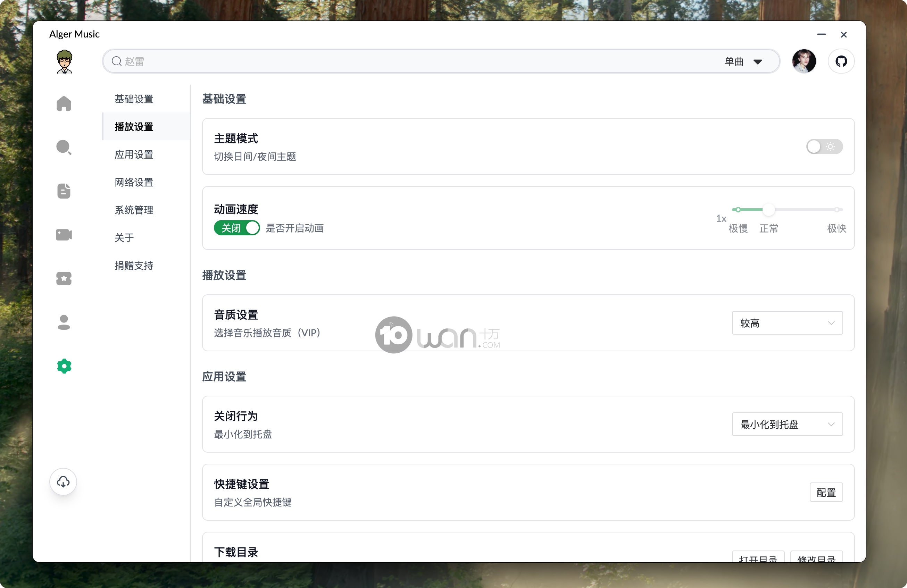The height and width of the screenshot is (588, 907).
Task: Expand the 最小化到托盘 close behavior dropdown
Action: tap(787, 424)
